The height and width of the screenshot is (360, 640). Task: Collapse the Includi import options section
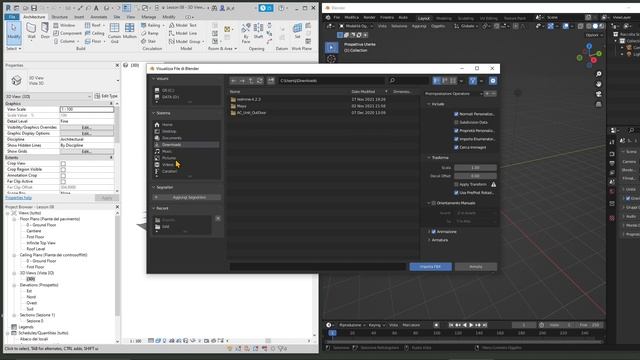429,104
